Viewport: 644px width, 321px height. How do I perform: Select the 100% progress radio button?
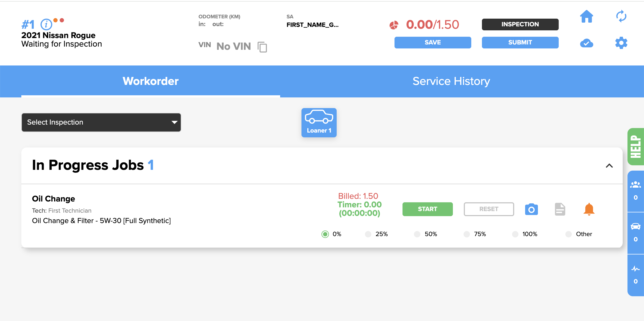click(x=515, y=234)
